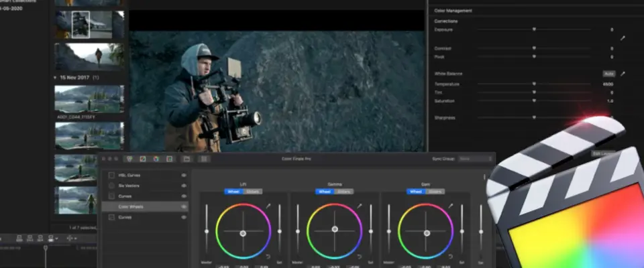This screenshot has height=268, width=644.
Task: Hide the HSL Curves layer
Action: pyautogui.click(x=184, y=176)
